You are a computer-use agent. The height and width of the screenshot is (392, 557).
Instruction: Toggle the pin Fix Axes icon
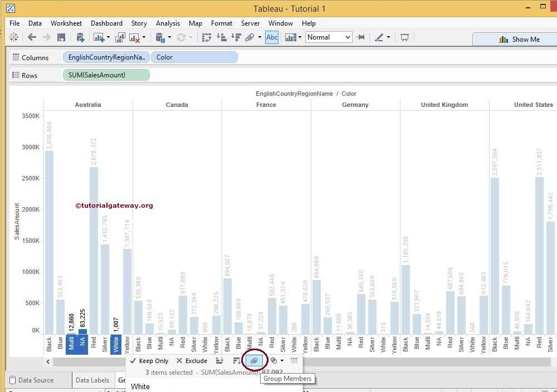click(360, 37)
